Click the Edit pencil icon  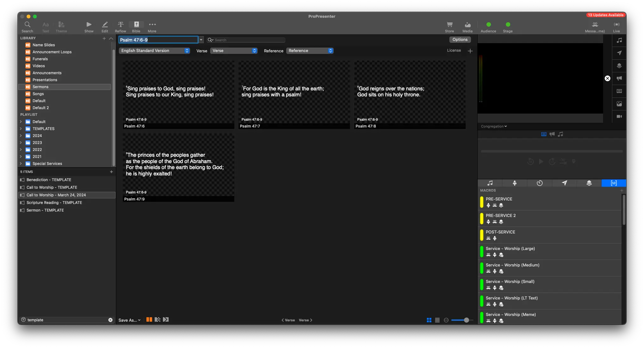click(105, 25)
